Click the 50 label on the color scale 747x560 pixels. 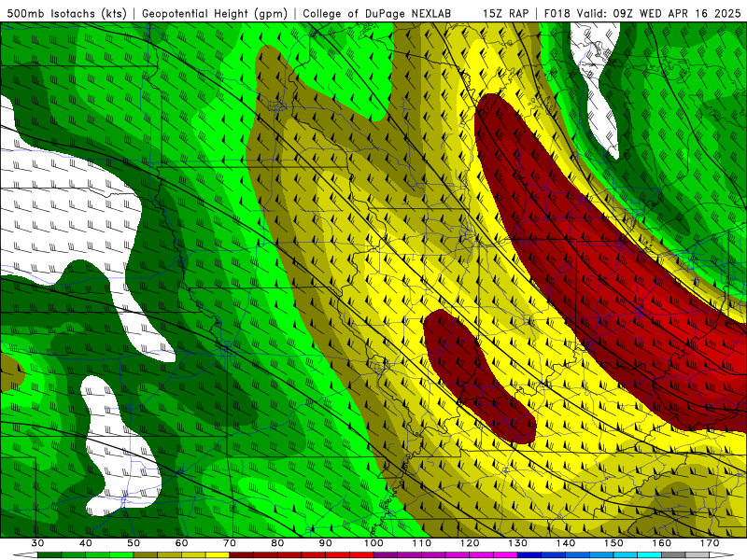(134, 543)
